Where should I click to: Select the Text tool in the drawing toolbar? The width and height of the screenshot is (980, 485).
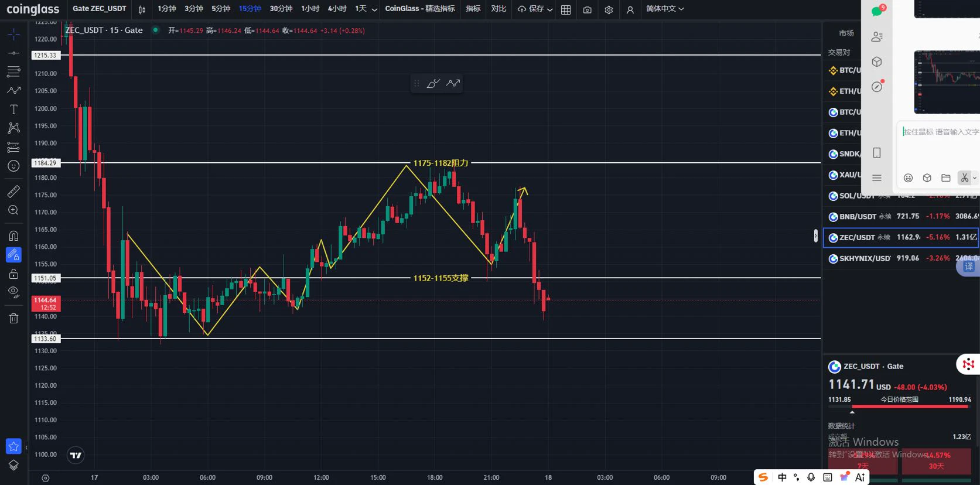pos(13,110)
